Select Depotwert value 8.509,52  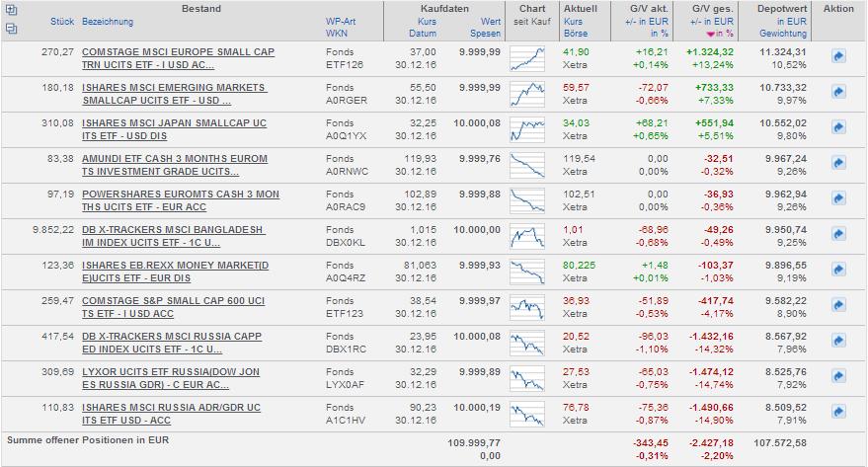point(786,407)
